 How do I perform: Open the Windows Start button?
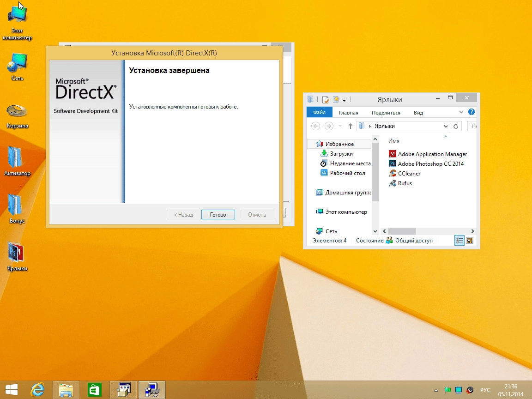[x=11, y=390]
